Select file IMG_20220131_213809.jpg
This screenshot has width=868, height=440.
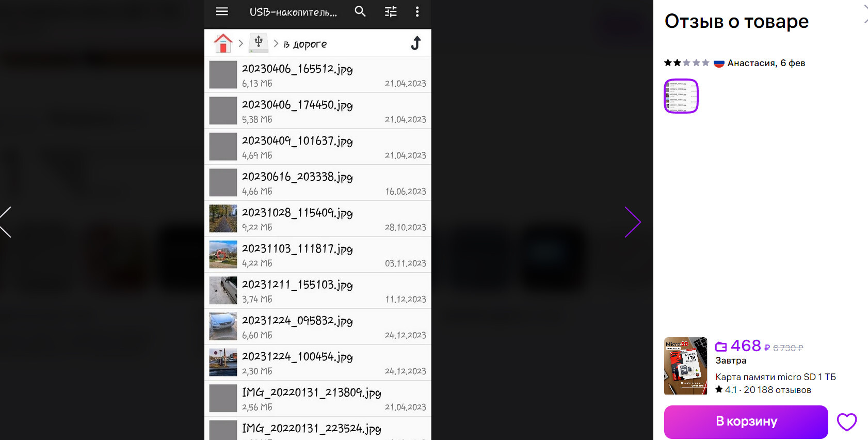coord(318,399)
